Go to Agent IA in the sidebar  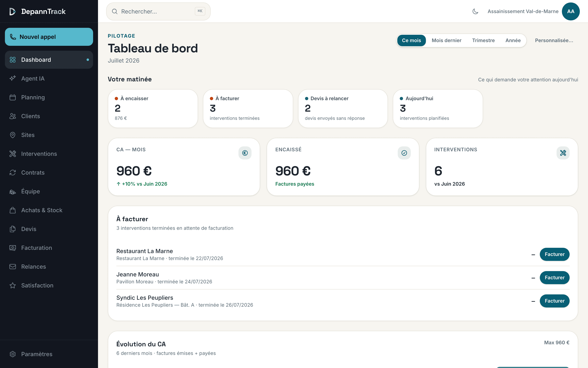pos(49,78)
